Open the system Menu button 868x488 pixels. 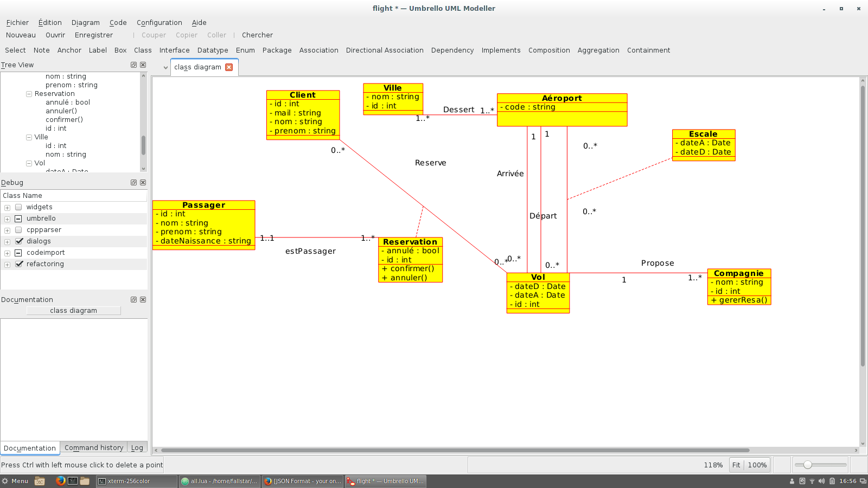[x=15, y=481]
